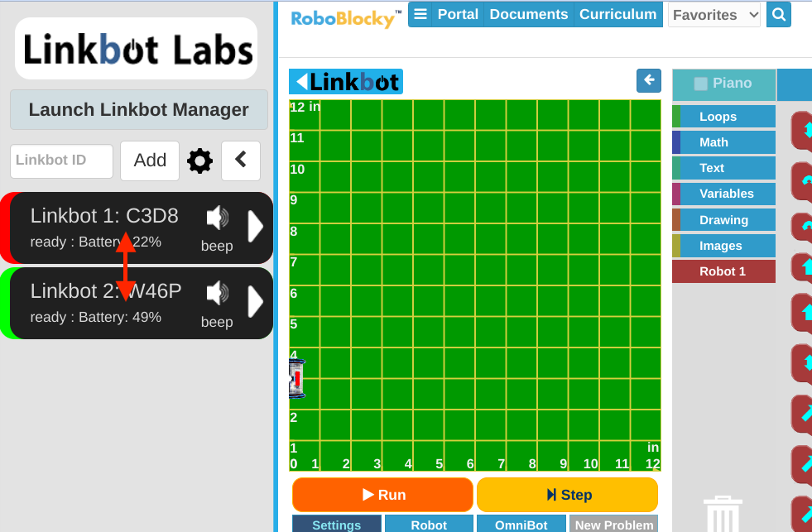Open the Variables block category
The width and height of the screenshot is (812, 532).
[724, 194]
